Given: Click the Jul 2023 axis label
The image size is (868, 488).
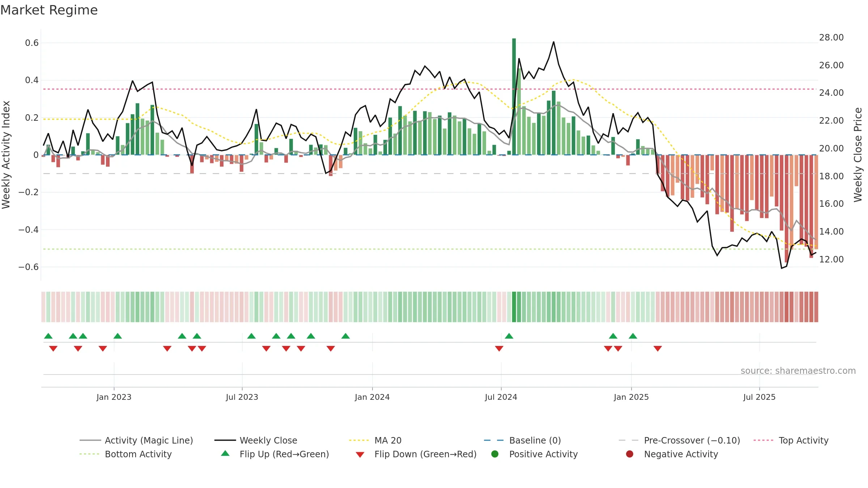Looking at the screenshot, I should point(242,397).
